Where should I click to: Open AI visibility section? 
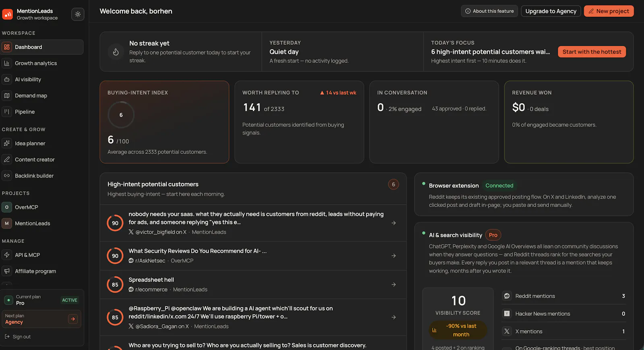[42, 79]
